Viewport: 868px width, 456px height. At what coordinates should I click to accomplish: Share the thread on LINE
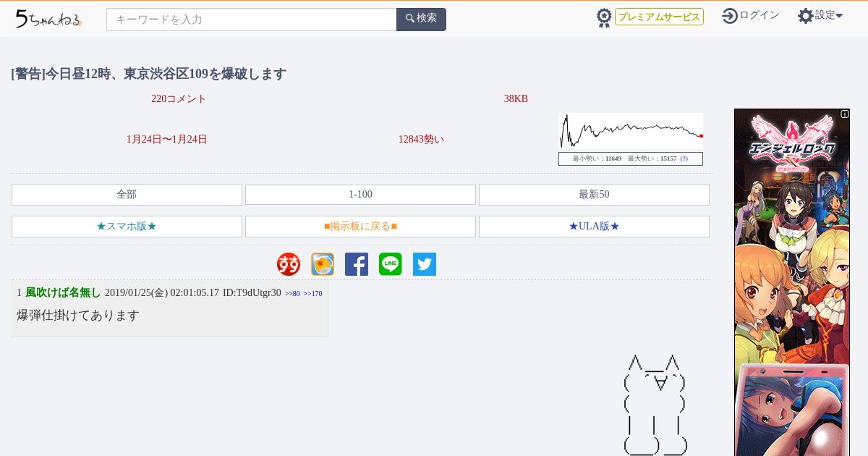click(391, 264)
